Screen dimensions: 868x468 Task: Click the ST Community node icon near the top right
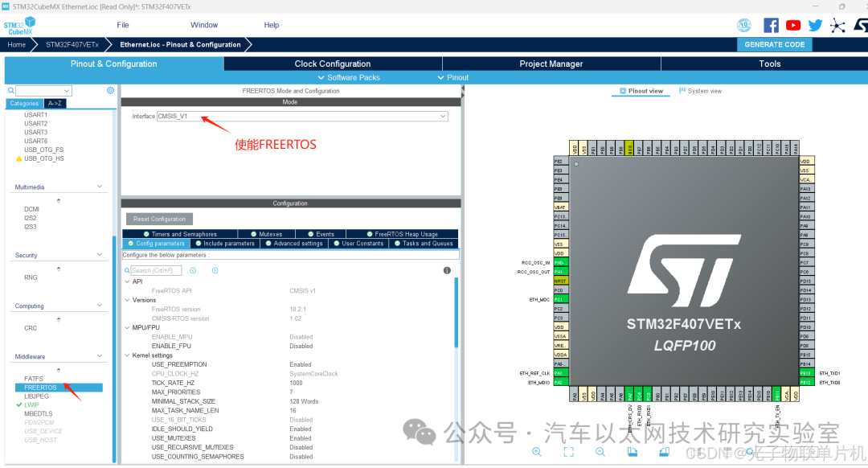(x=837, y=25)
